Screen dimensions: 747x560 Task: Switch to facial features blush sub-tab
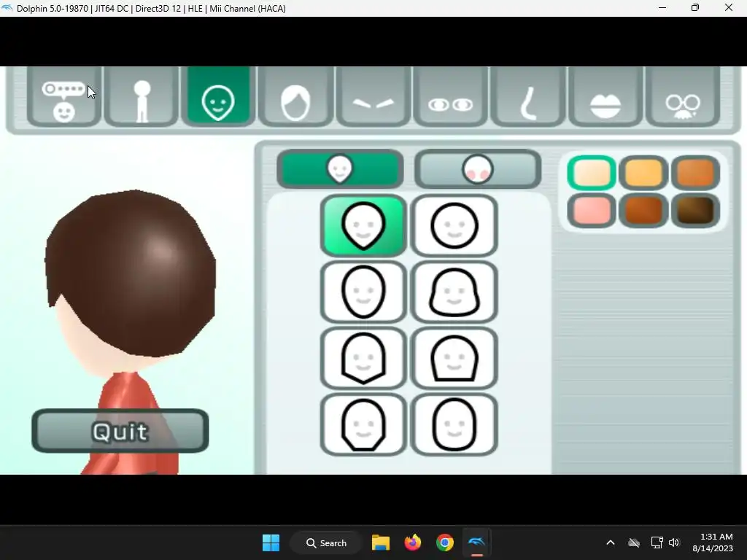478,169
